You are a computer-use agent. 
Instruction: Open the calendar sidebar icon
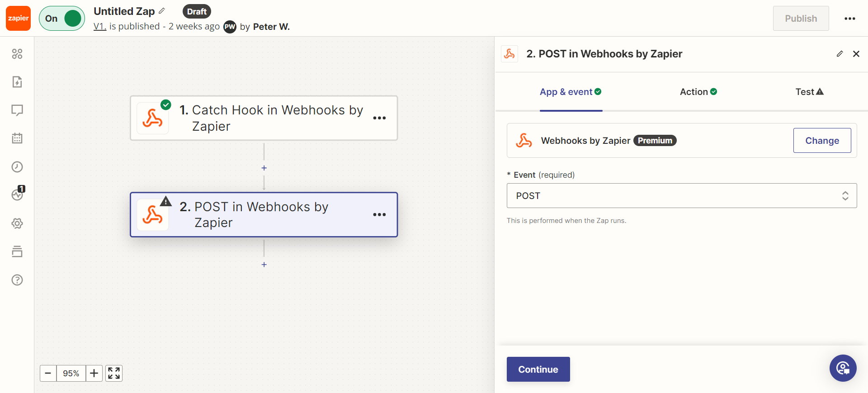[17, 138]
